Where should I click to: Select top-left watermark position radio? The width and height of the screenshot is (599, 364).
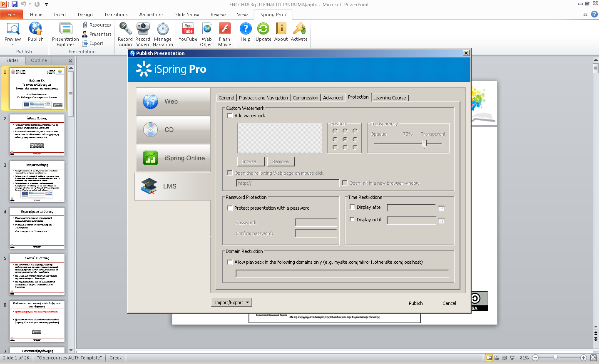335,131
